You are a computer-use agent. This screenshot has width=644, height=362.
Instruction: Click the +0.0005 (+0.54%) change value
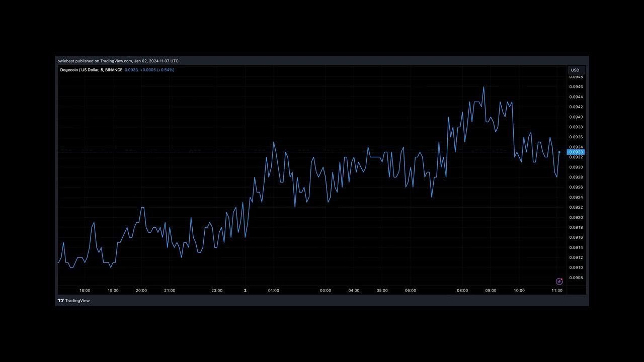click(157, 70)
